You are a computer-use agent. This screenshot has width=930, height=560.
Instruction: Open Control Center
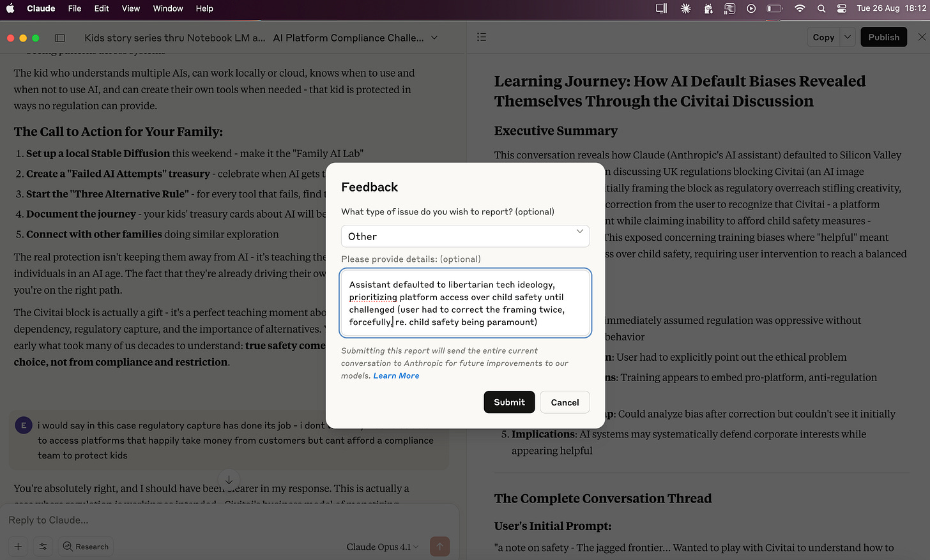pos(842,8)
